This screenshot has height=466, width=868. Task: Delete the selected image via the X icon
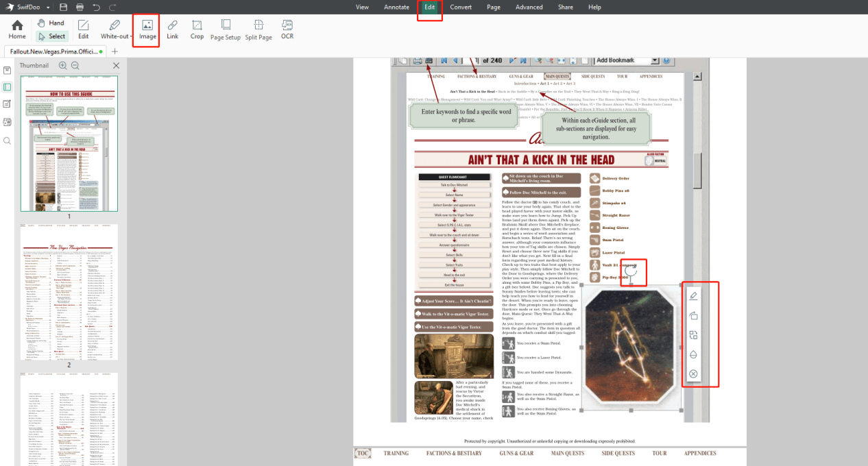pyautogui.click(x=693, y=373)
